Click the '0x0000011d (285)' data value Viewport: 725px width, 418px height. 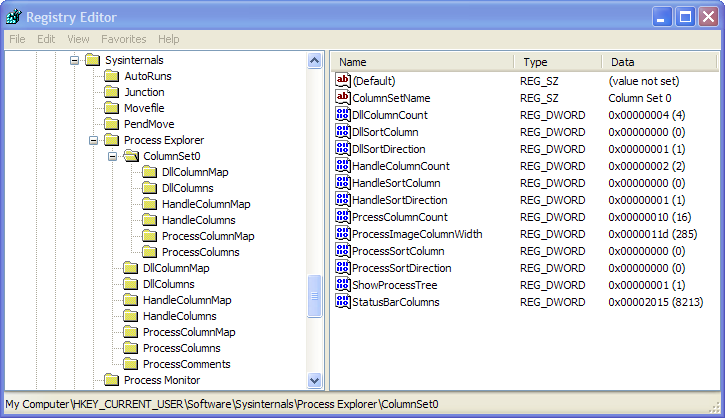(652, 234)
